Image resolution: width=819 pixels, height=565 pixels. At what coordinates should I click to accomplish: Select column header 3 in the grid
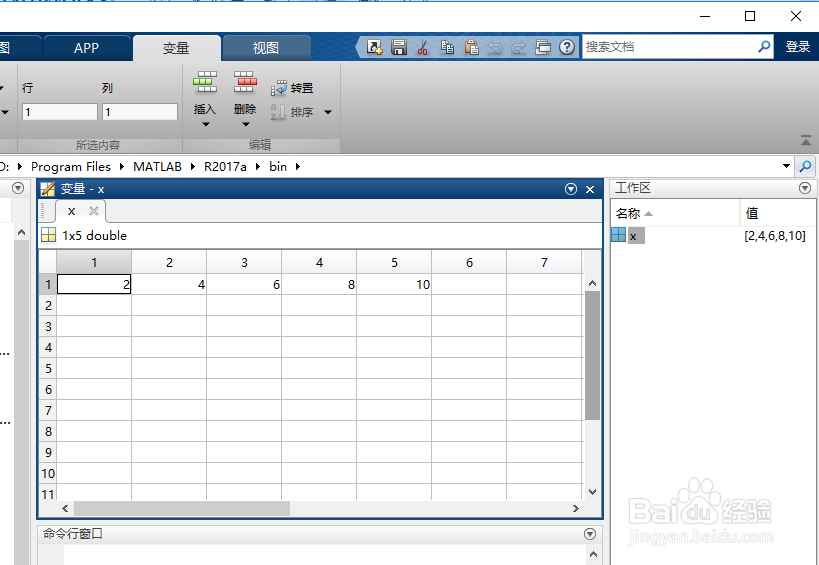click(244, 262)
